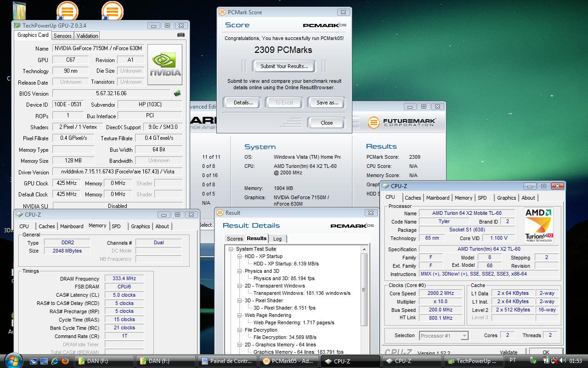Collapse the 2D - Transparent Windows node
The width and height of the screenshot is (588, 368).
click(x=240, y=286)
